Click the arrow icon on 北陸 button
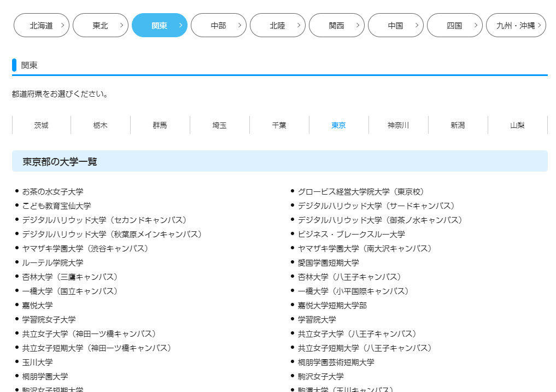The image size is (556, 392). [x=299, y=25]
